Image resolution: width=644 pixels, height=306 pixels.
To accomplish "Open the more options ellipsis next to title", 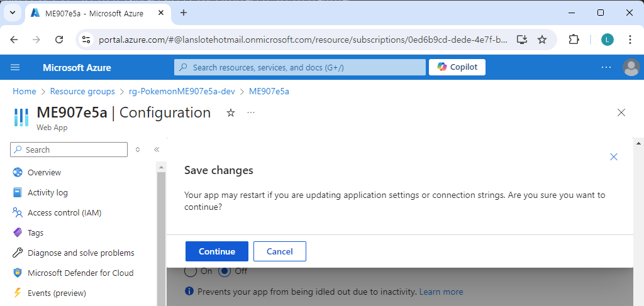I will tap(251, 112).
